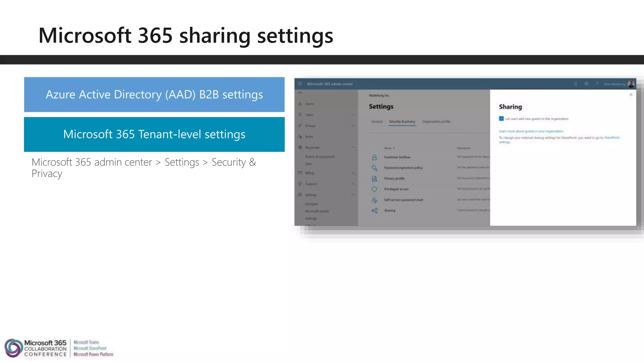Expand the Billing menu chevron

pyautogui.click(x=353, y=173)
